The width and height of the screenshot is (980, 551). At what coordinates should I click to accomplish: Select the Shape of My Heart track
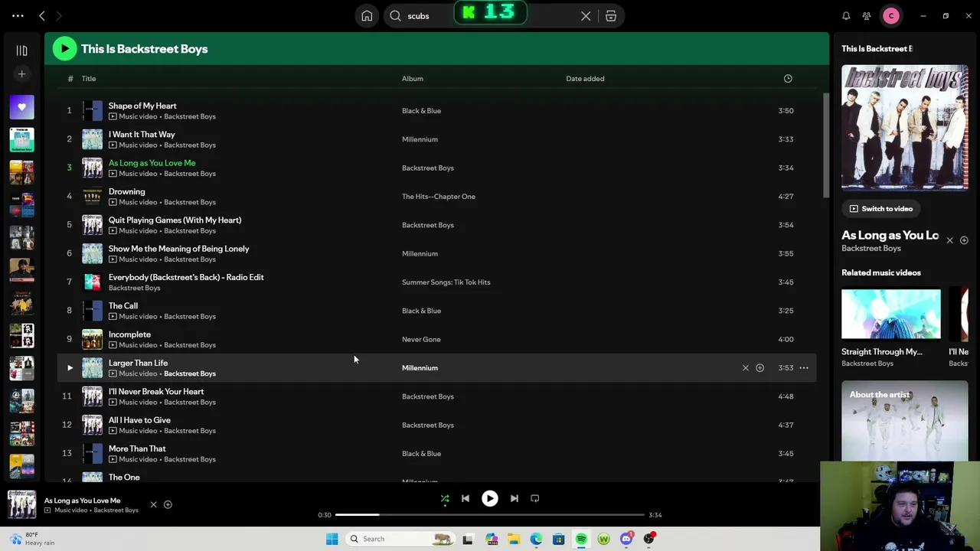[142, 106]
